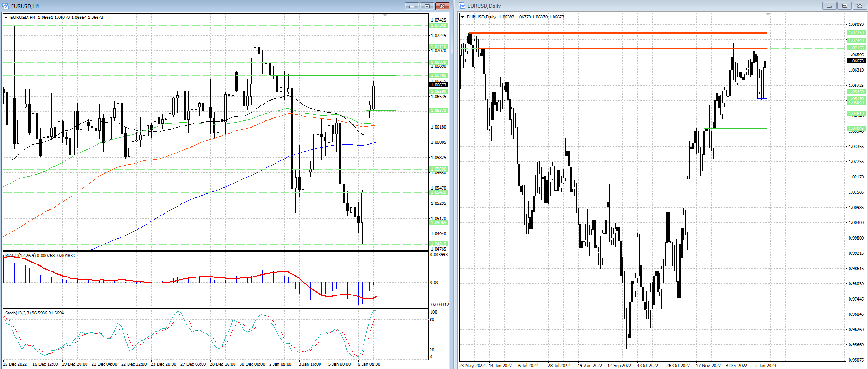The height and width of the screenshot is (369, 868).
Task: Click the 1.00400 price on Daily scale
Action: coord(856,223)
